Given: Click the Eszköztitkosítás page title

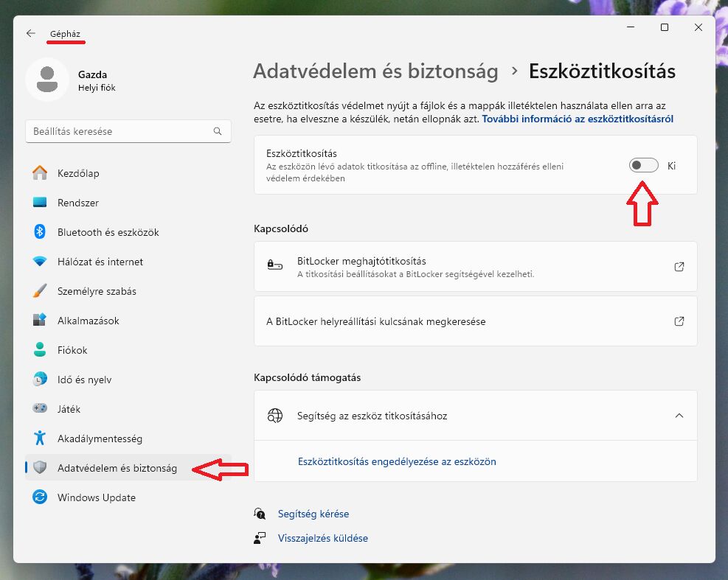Looking at the screenshot, I should 602,71.
